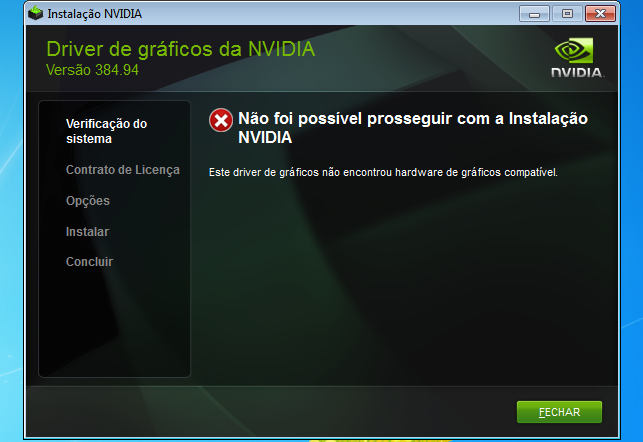Screen dimensions: 643x442
Task: Minimize the Instalação NVIDIA window
Action: [534, 14]
